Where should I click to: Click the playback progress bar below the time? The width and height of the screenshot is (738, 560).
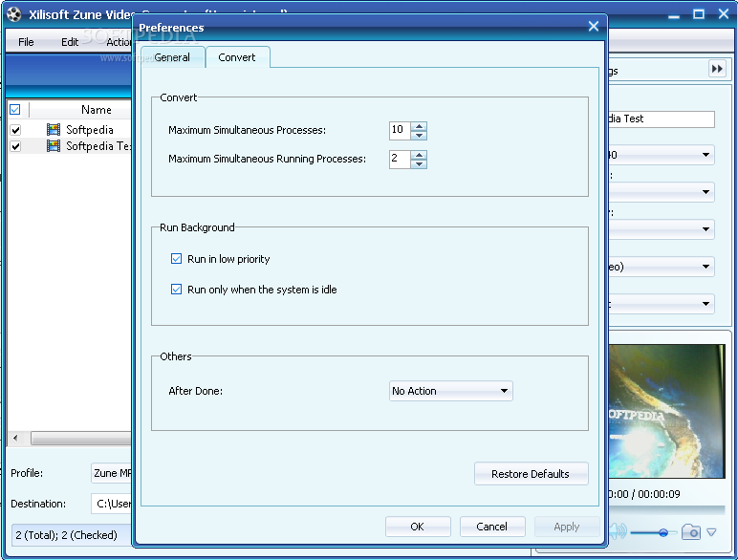click(666, 509)
